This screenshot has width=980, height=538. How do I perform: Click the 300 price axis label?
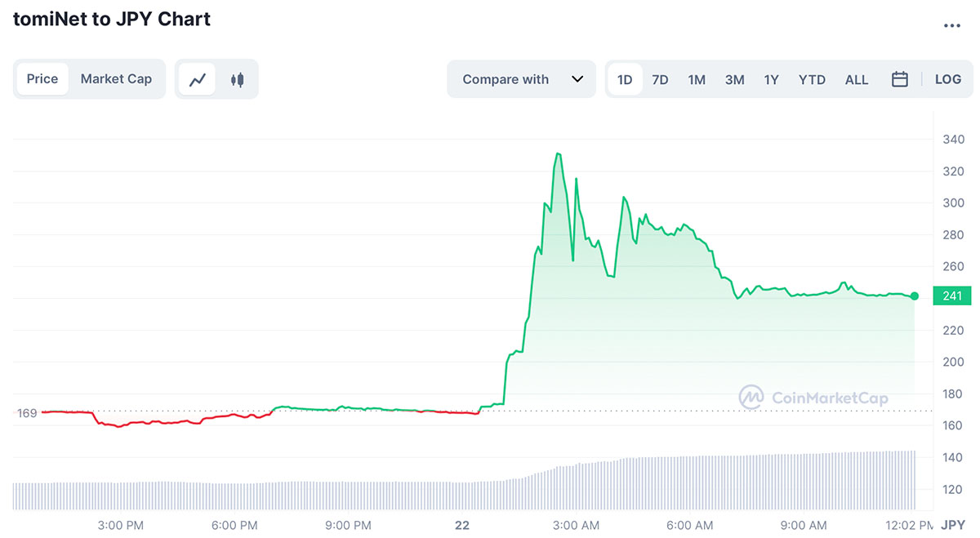[x=955, y=202]
